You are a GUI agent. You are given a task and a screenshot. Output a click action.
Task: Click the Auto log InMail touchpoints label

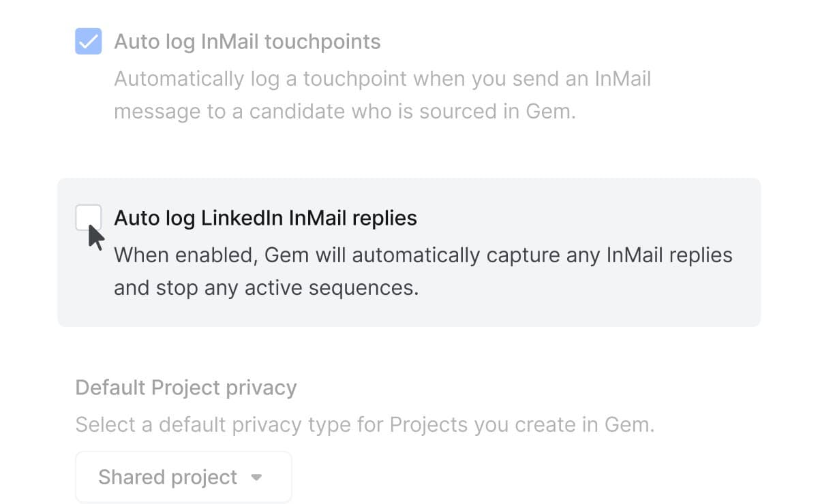247,41
